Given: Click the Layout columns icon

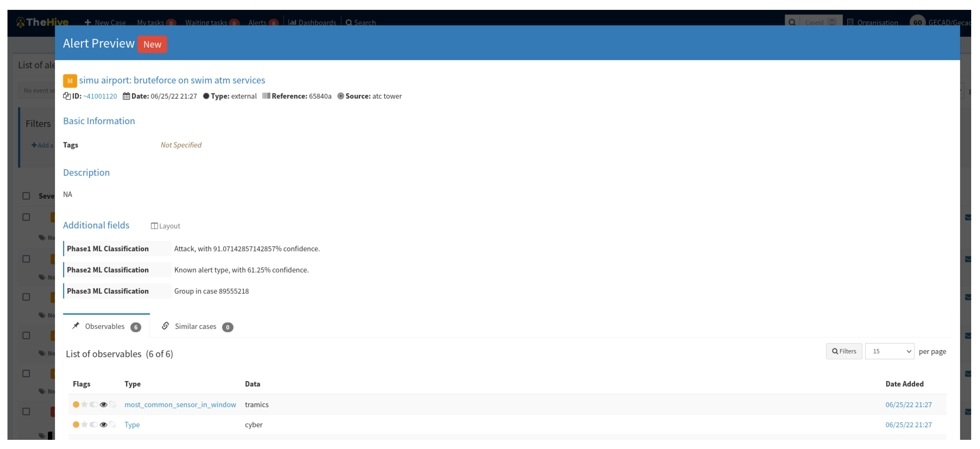Looking at the screenshot, I should (154, 226).
